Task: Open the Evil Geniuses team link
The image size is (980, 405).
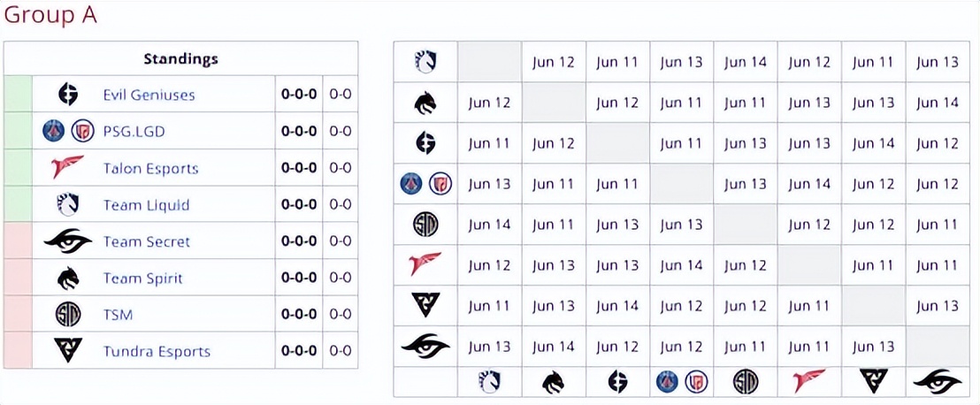Action: point(149,95)
